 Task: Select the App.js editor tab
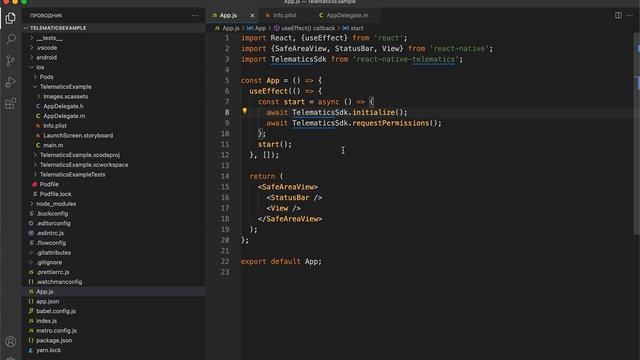pos(229,16)
